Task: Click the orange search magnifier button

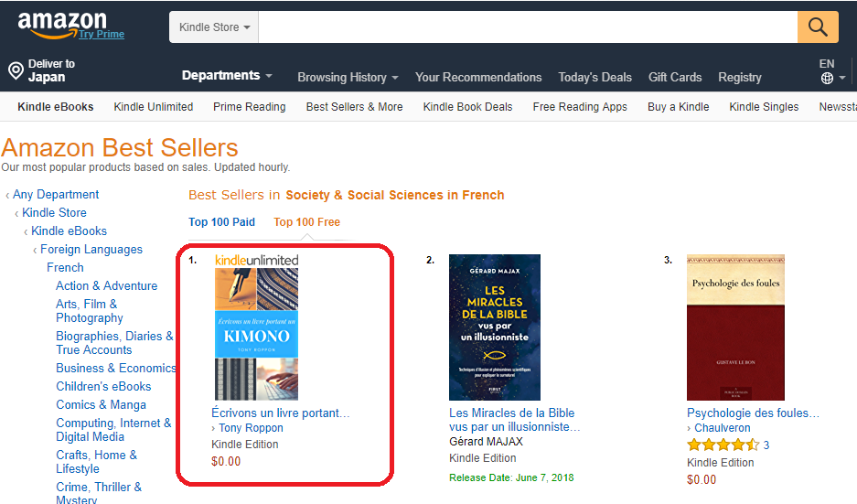Action: [x=818, y=27]
